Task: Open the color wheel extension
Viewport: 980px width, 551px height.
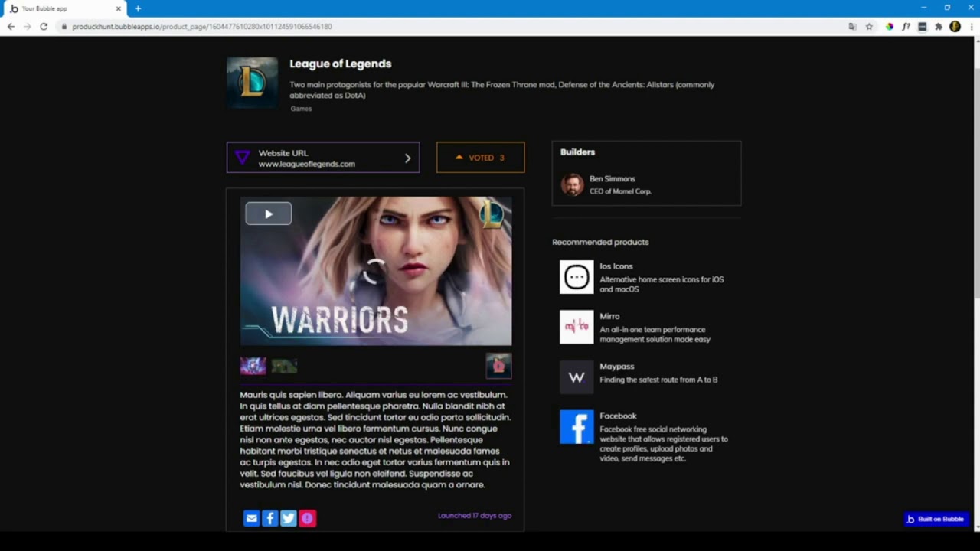Action: click(889, 27)
